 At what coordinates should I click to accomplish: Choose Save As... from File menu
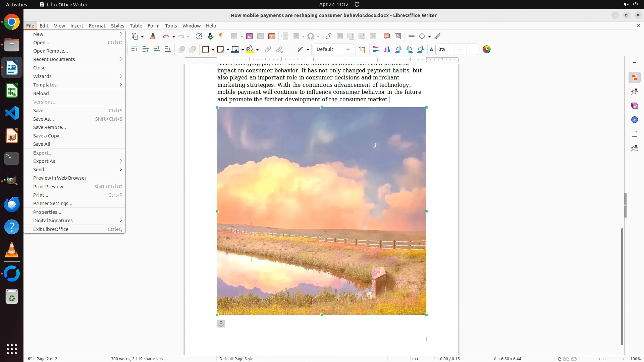click(44, 119)
